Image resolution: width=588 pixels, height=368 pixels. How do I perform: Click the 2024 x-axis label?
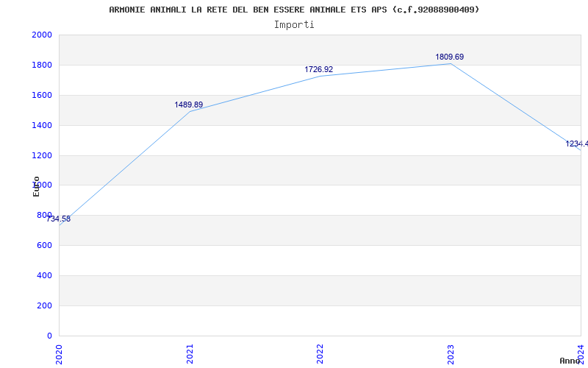coord(581,354)
